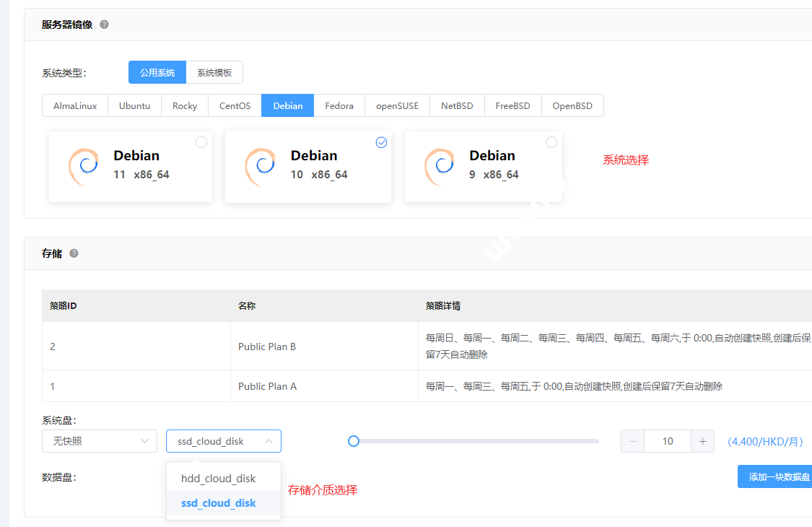Screen dimensions: 812x527
Task: Click the help icon beside 存储
Action: 74,253
